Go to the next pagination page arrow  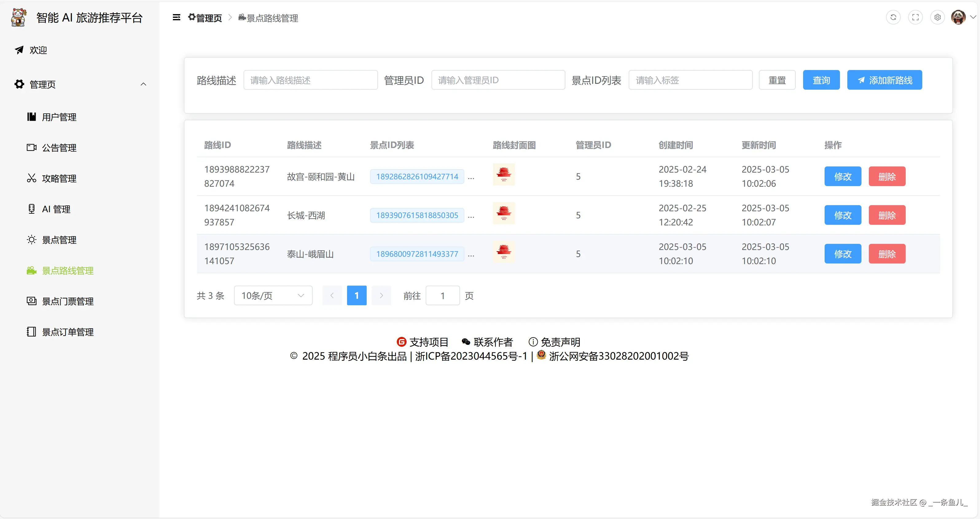pyautogui.click(x=381, y=296)
